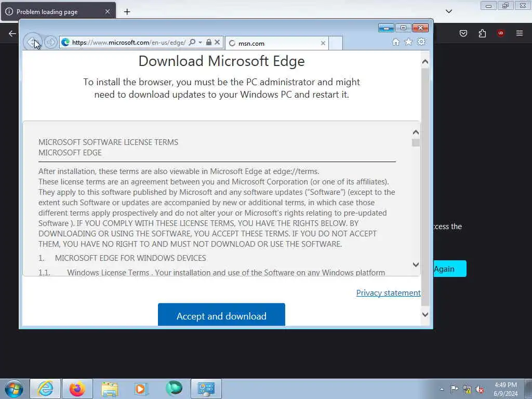This screenshot has height=399, width=532.
Task: Click the page scrollbar up arrow
Action: [x=425, y=62]
